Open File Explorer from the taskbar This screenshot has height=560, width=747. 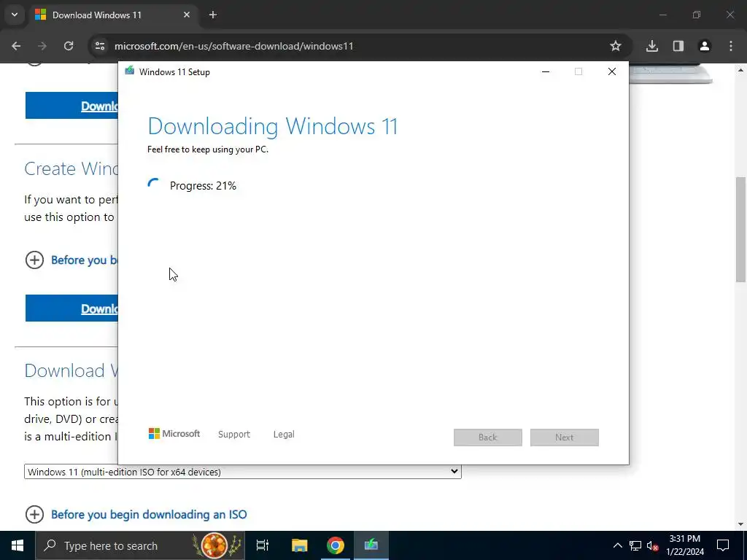point(300,545)
